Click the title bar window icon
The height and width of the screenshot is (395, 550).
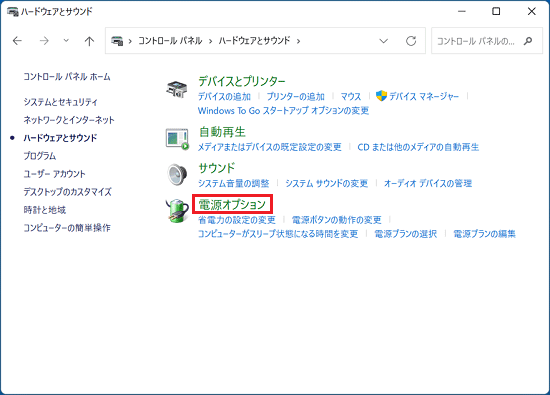pos(13,12)
